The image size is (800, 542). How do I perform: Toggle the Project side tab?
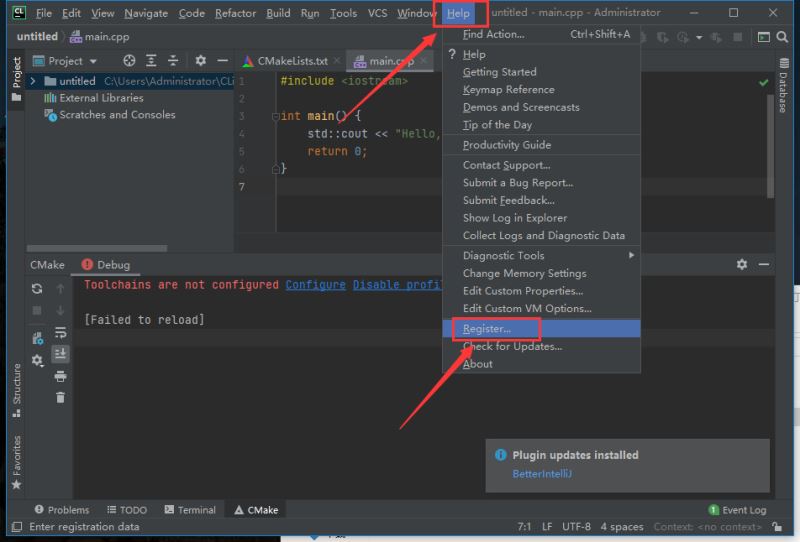click(17, 79)
